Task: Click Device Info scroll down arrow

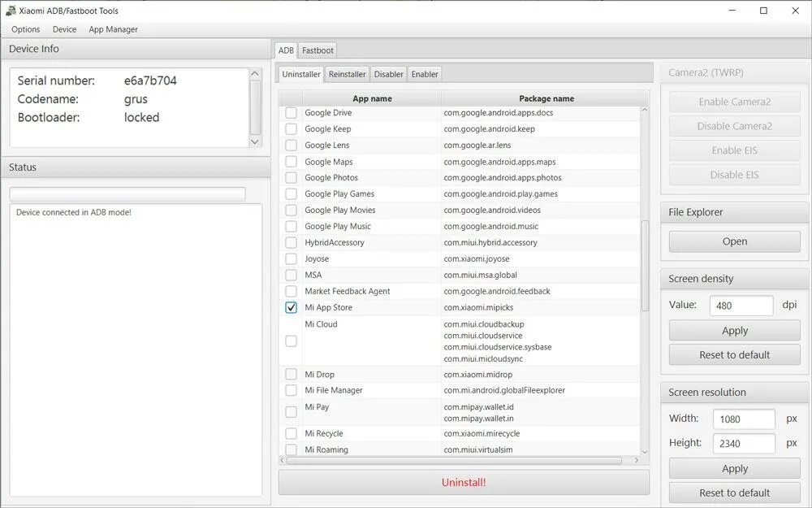Action: point(255,141)
